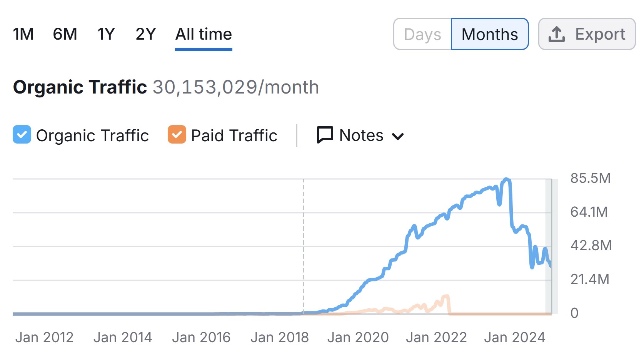Click the paid traffic peak near 2022

(446, 296)
